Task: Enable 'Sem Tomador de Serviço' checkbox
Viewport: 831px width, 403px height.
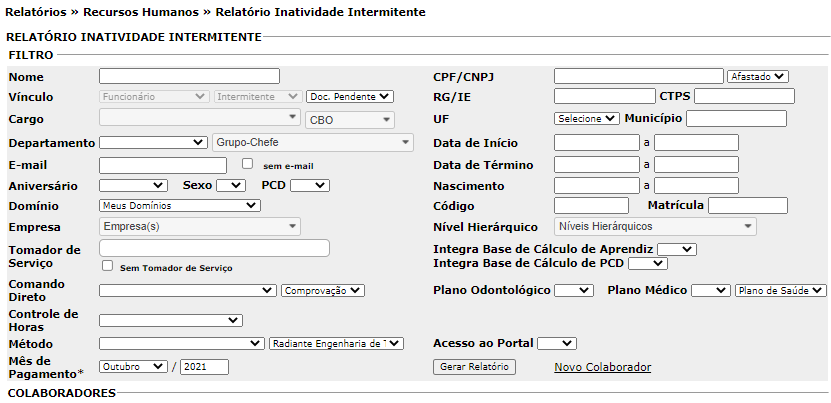Action: coord(107,266)
